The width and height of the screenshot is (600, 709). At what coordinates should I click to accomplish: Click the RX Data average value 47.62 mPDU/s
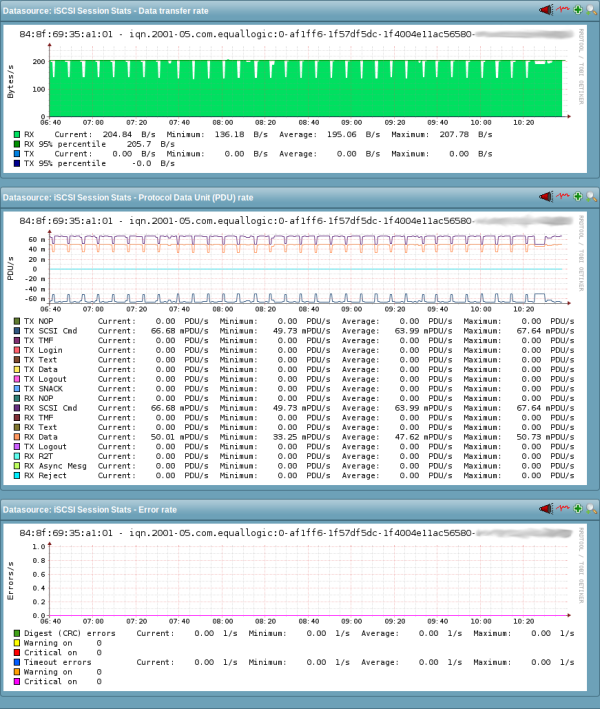423,437
